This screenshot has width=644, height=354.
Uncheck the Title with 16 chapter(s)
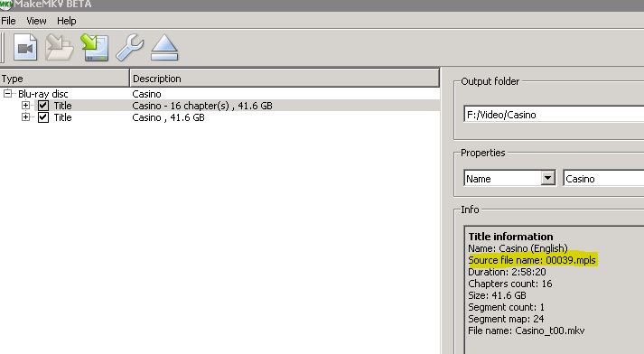coord(43,106)
